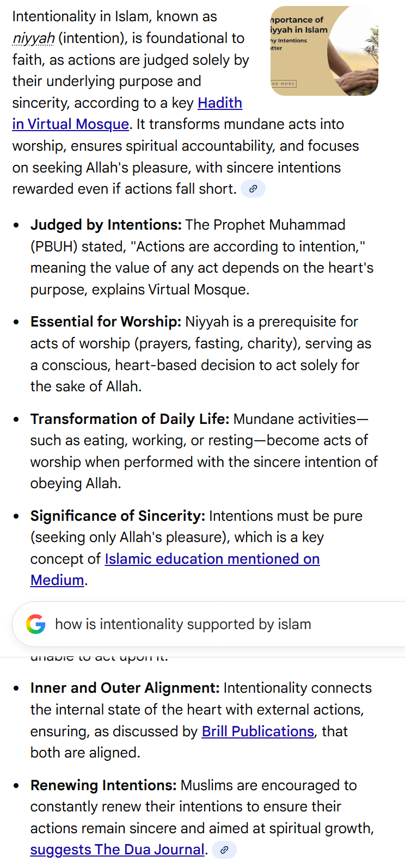Click the 'Transformation of Daily Life:' heading
Screen dimensions: 405x868
pos(130,419)
